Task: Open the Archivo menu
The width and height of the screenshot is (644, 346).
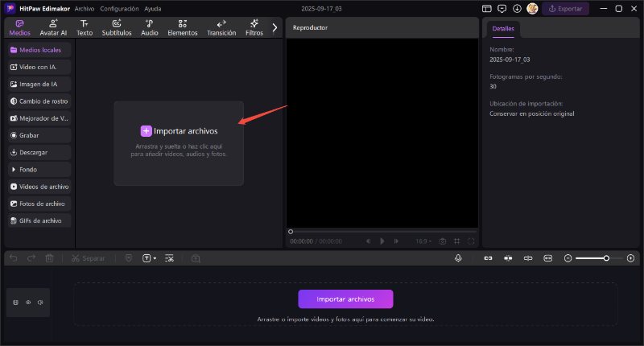Action: [x=85, y=9]
